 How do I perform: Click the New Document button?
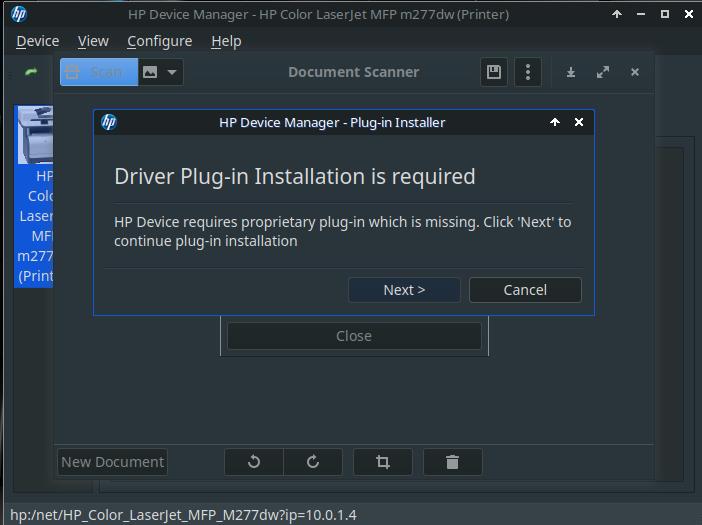click(x=113, y=462)
